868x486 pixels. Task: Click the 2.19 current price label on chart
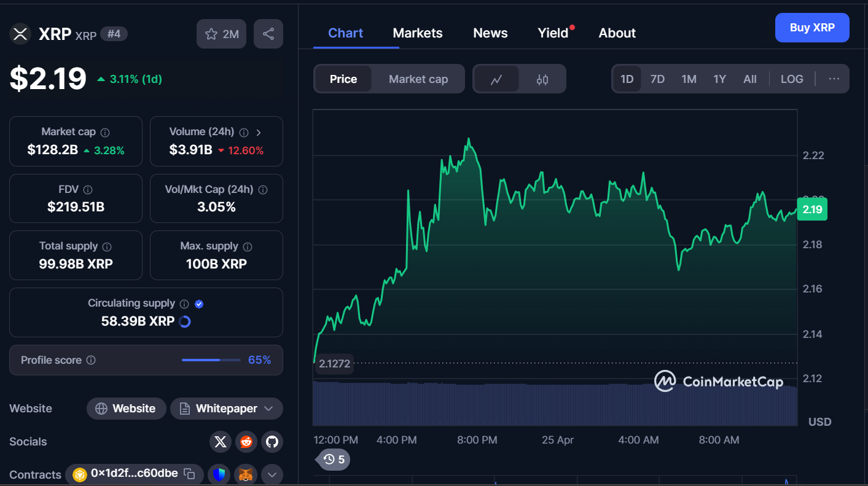pos(812,210)
